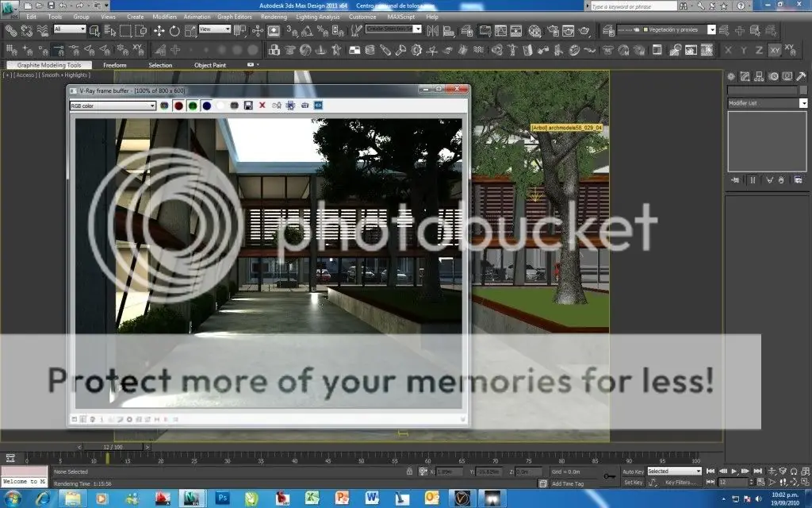The height and width of the screenshot is (508, 812).
Task: Toggle red channel in V-Ray frame buffer
Action: (178, 105)
